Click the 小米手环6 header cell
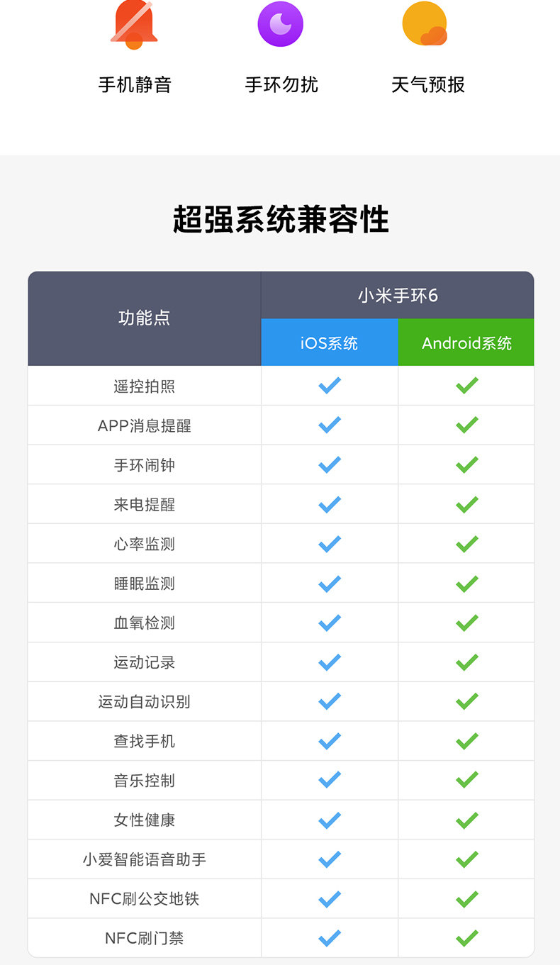 [398, 295]
